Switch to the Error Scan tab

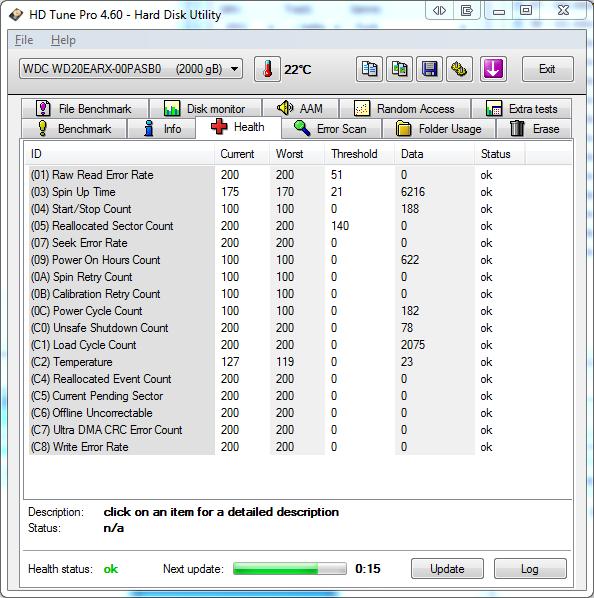331,129
